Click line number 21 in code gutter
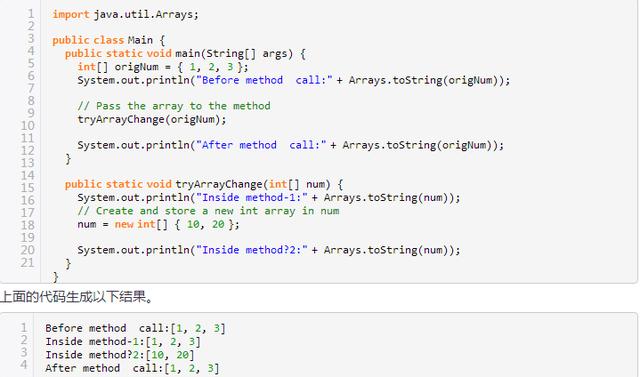Screen dimensions: 640x377 28,263
